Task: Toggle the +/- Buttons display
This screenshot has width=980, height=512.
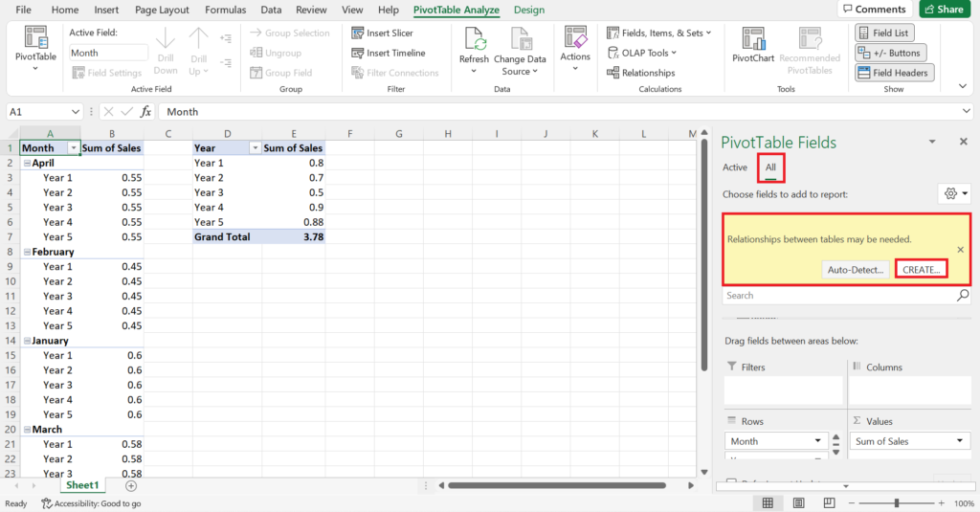Action: 889,53
